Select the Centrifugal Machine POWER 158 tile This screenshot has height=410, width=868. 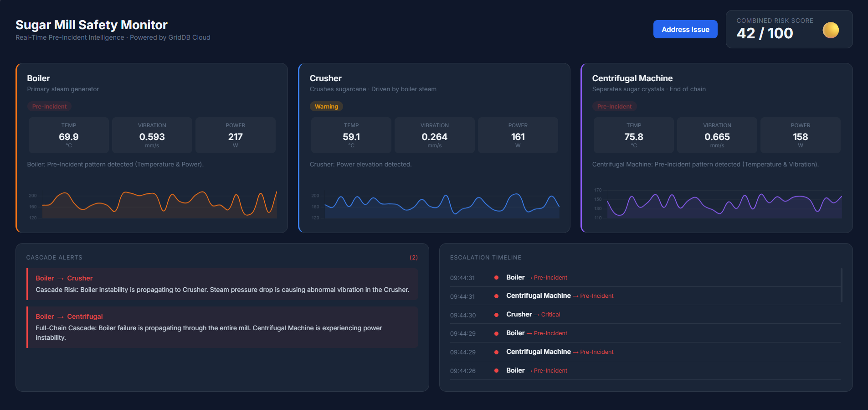tap(800, 135)
